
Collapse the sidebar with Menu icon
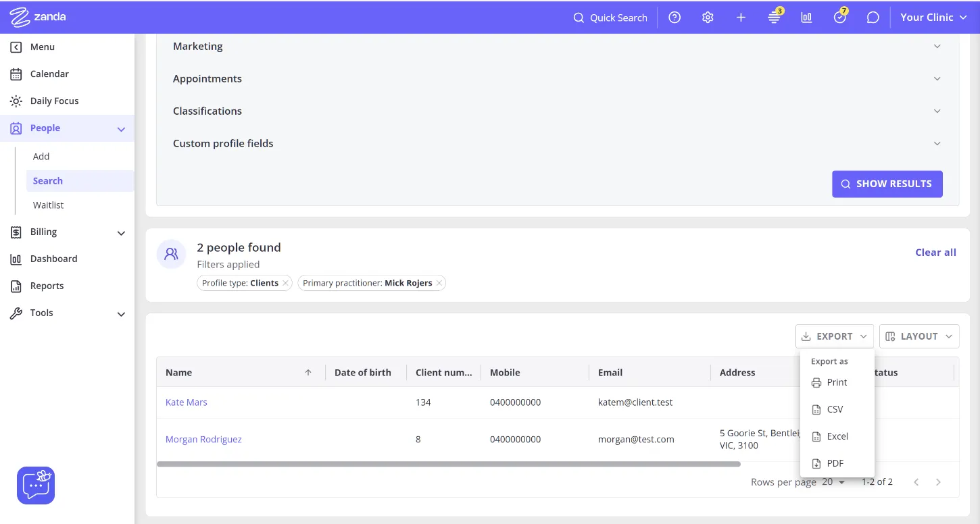tap(16, 47)
